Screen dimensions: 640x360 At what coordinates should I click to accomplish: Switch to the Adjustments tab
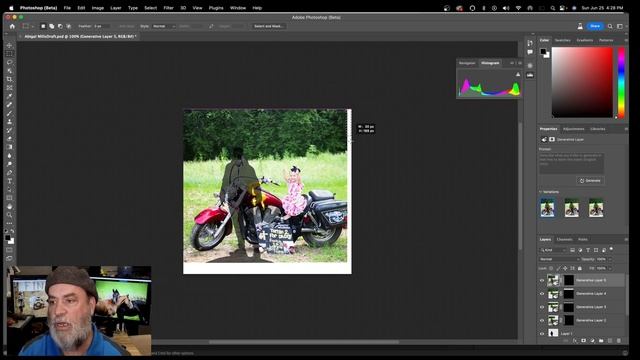573,129
